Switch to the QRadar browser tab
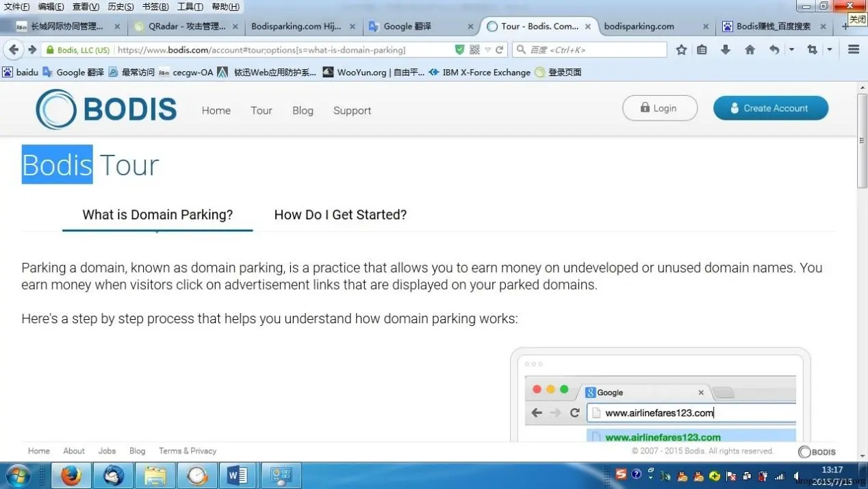 point(186,26)
